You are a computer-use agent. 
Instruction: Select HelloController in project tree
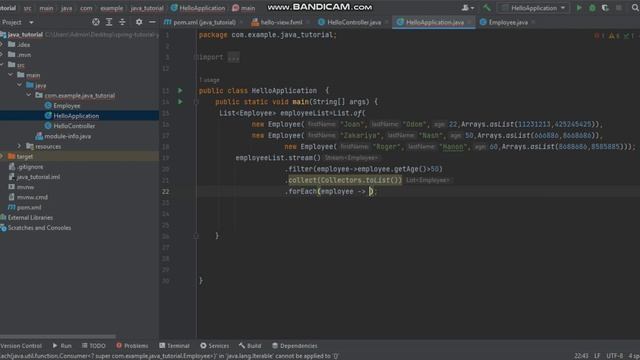(x=74, y=126)
